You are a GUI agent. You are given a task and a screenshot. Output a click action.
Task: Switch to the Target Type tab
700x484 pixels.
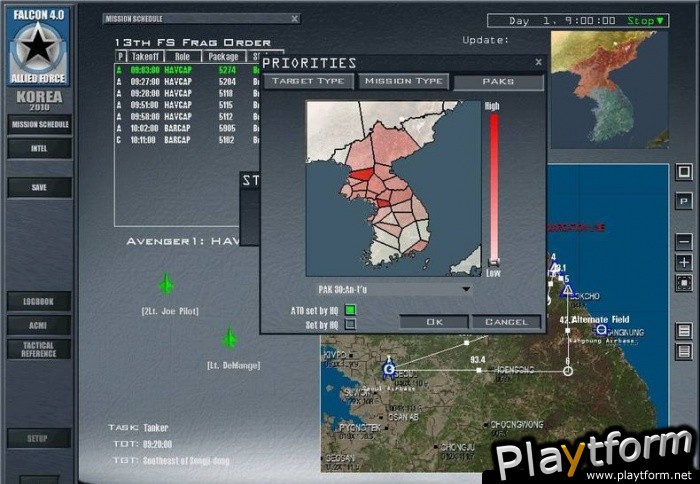pos(309,82)
